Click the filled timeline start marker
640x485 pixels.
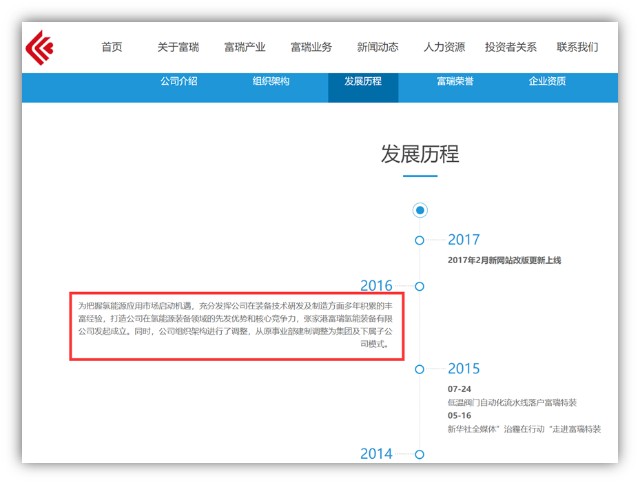[x=420, y=210]
